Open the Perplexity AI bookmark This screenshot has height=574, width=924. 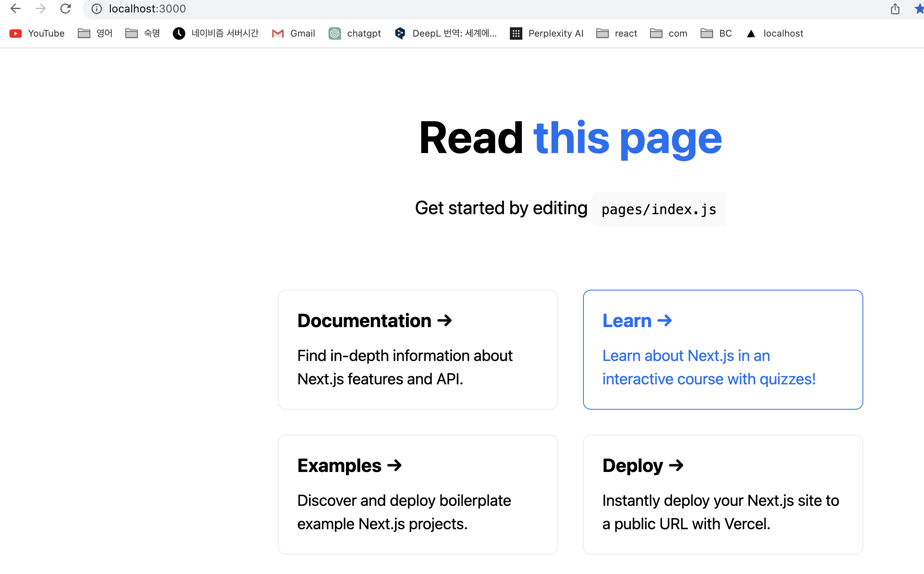(546, 33)
